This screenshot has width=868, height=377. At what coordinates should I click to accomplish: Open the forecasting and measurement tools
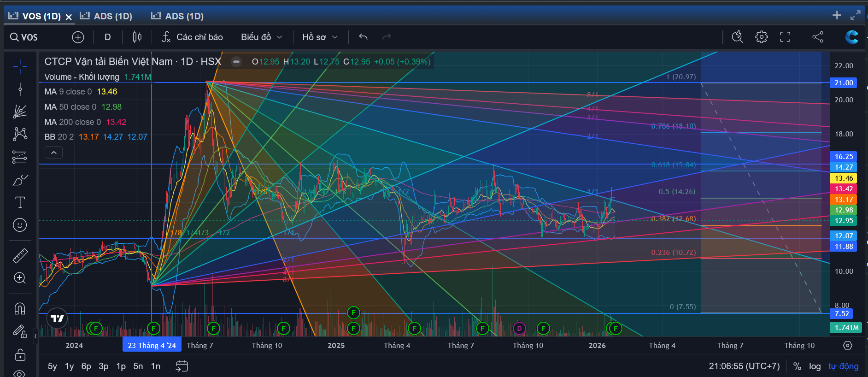(x=20, y=157)
